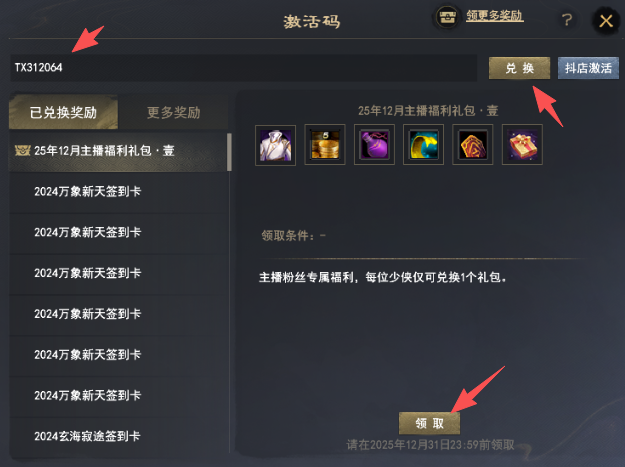Click the purple pouch reward icon
Image resolution: width=625 pixels, height=467 pixels.
coord(374,145)
